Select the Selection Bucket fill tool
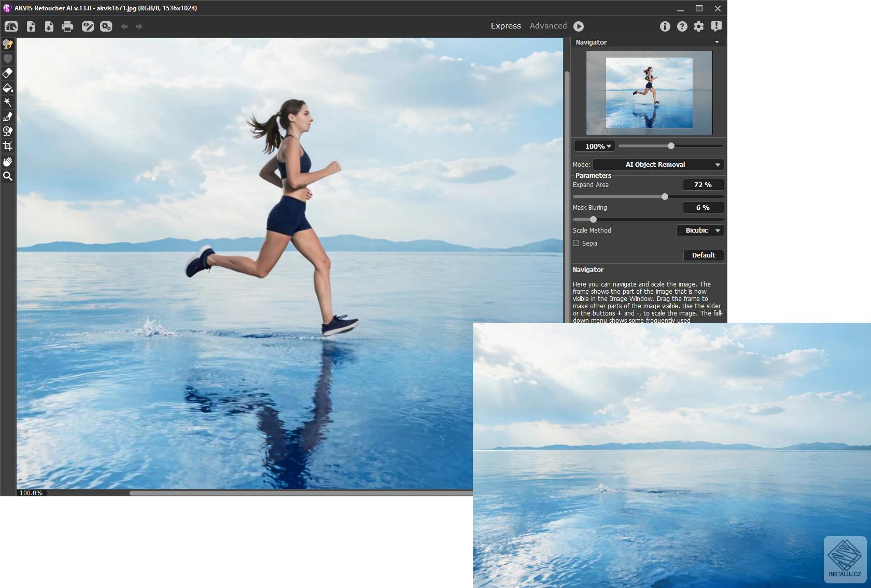 tap(8, 88)
